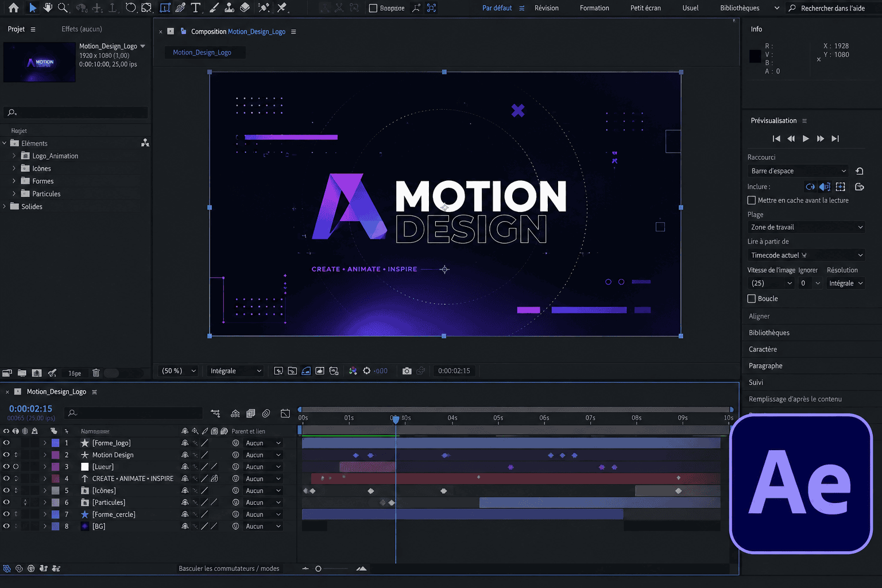Open the Caractère panel
This screenshot has width=882, height=588.
(x=763, y=349)
